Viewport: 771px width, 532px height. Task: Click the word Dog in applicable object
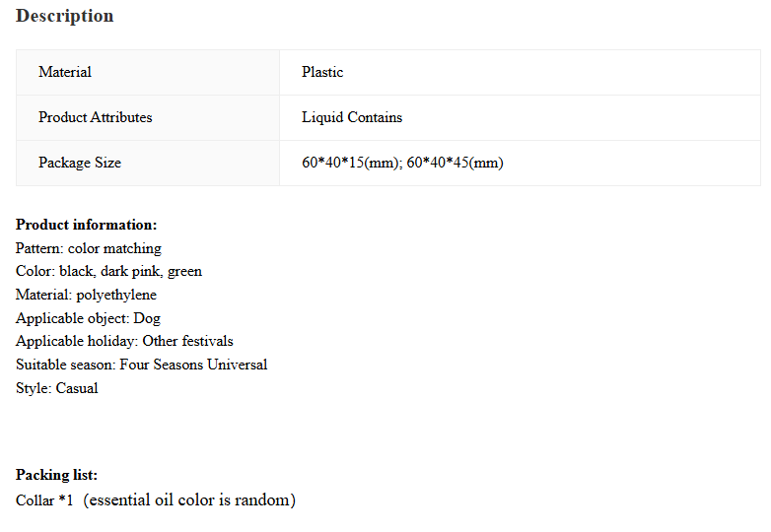tap(147, 318)
